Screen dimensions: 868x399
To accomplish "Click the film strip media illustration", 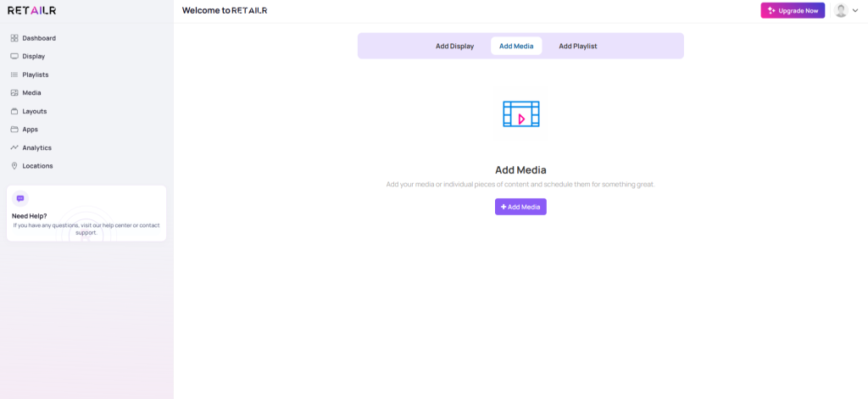I will 520,114.
